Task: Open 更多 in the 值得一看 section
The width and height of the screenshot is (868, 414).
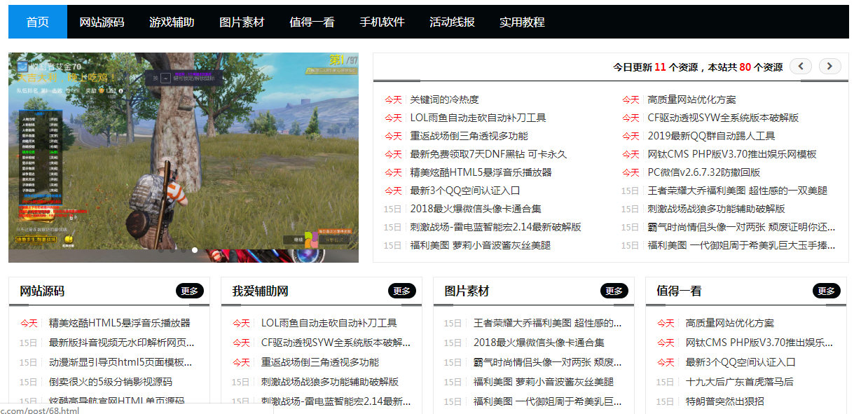Action: 826,291
